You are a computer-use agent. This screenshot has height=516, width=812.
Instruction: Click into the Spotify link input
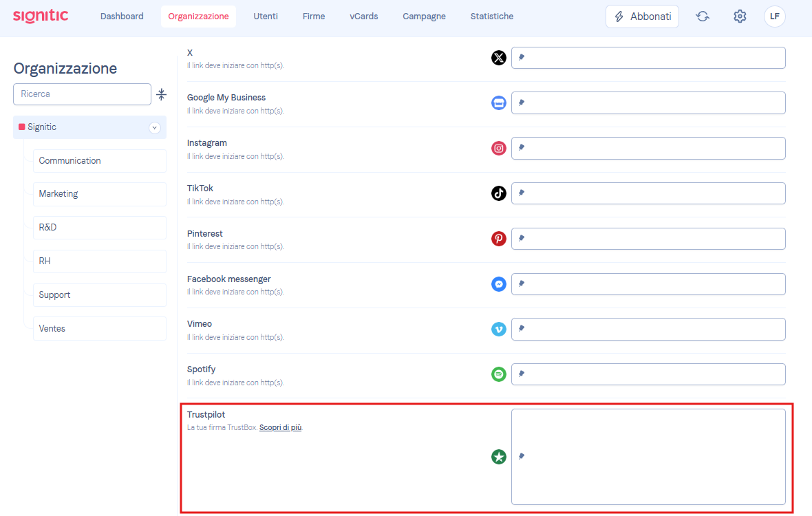point(648,374)
